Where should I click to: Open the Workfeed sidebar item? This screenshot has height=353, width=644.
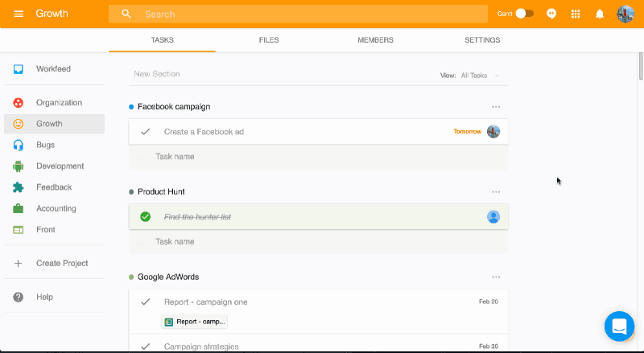[54, 69]
